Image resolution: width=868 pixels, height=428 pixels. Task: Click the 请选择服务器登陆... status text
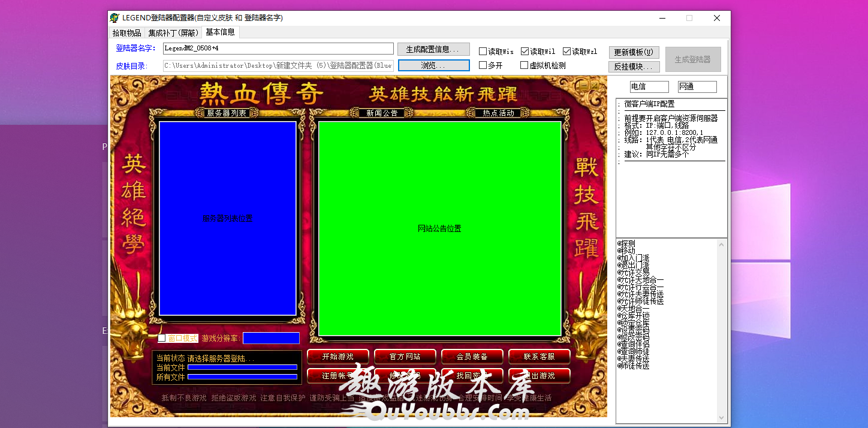[221, 358]
